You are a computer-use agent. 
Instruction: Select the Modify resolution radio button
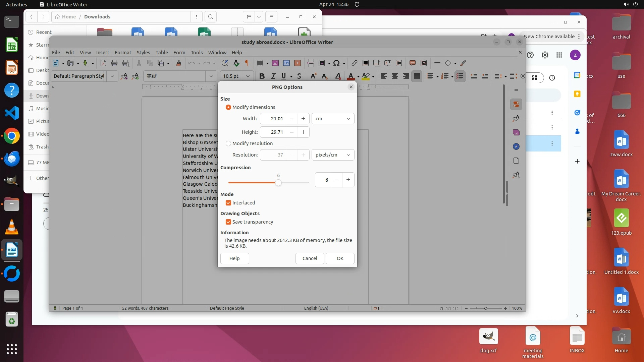228,143
